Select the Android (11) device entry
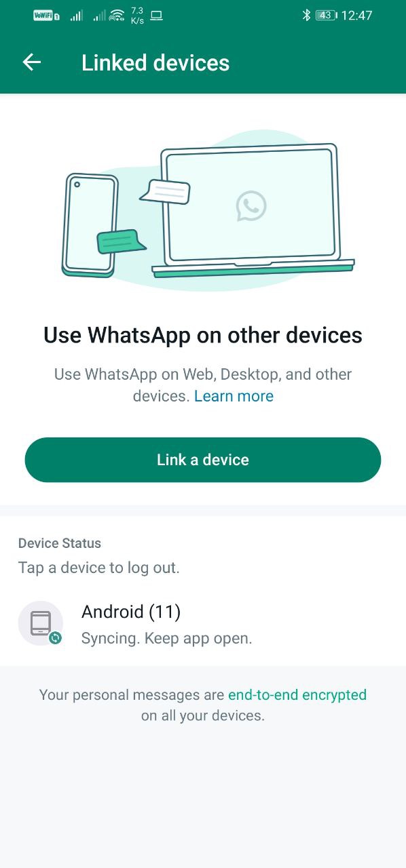The image size is (406, 868). (x=203, y=624)
